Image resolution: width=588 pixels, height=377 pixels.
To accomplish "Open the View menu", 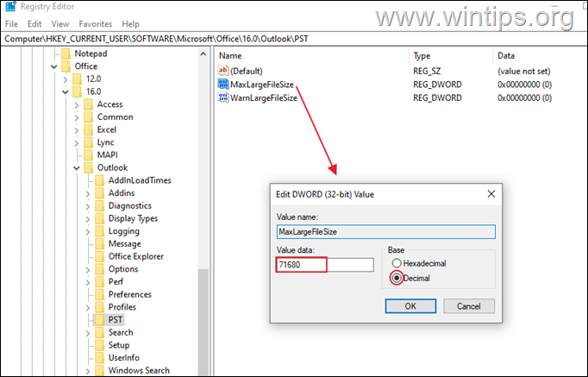I will (60, 24).
